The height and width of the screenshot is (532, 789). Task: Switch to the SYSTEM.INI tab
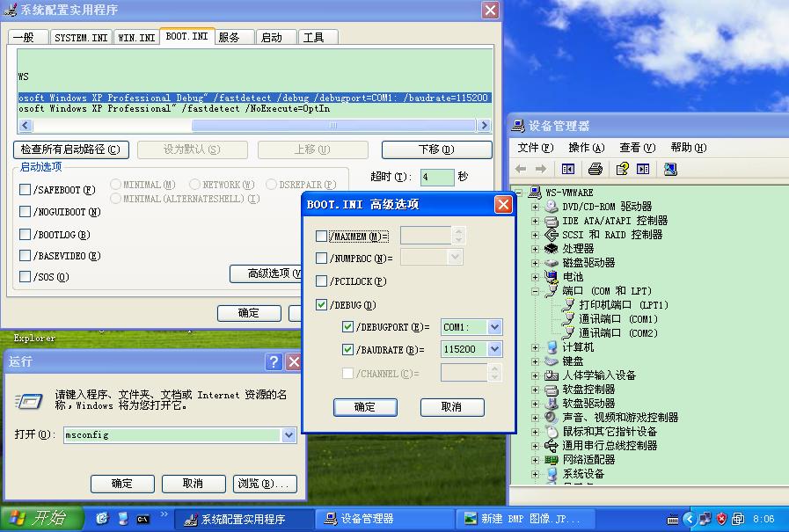pyautogui.click(x=81, y=37)
